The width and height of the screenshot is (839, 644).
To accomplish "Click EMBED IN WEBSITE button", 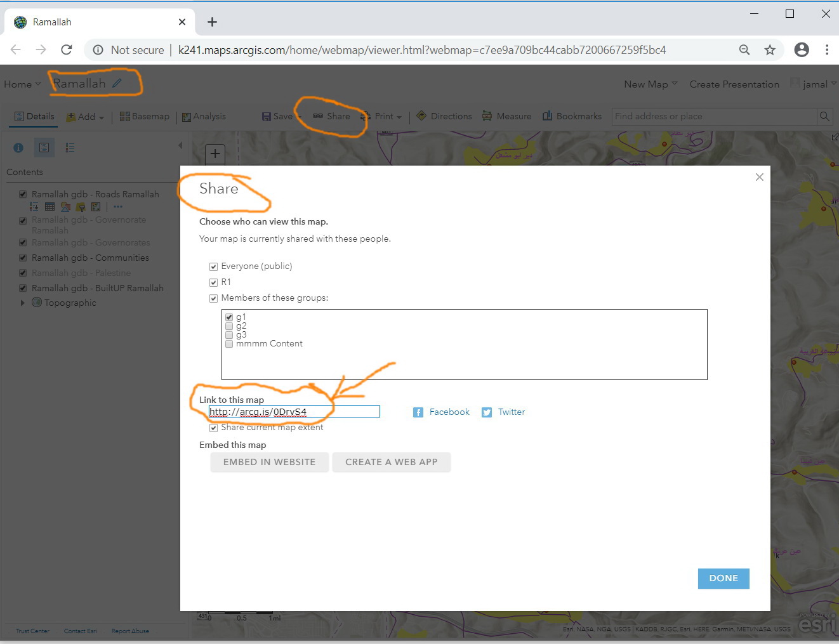I will [270, 462].
